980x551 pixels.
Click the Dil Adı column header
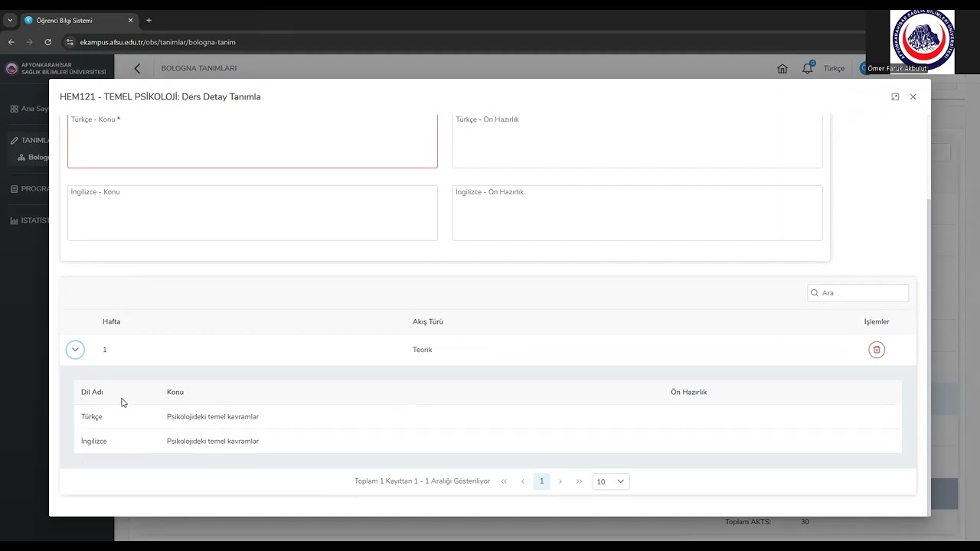pyautogui.click(x=92, y=392)
